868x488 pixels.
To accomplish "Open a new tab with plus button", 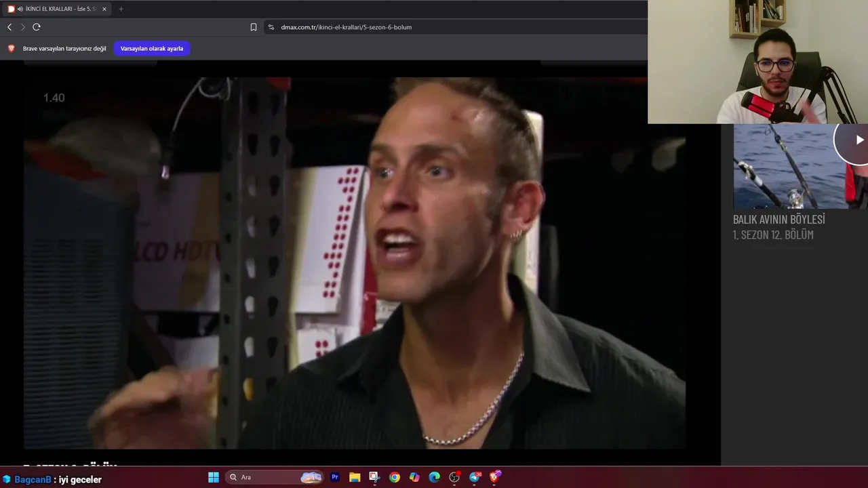I will point(121,9).
